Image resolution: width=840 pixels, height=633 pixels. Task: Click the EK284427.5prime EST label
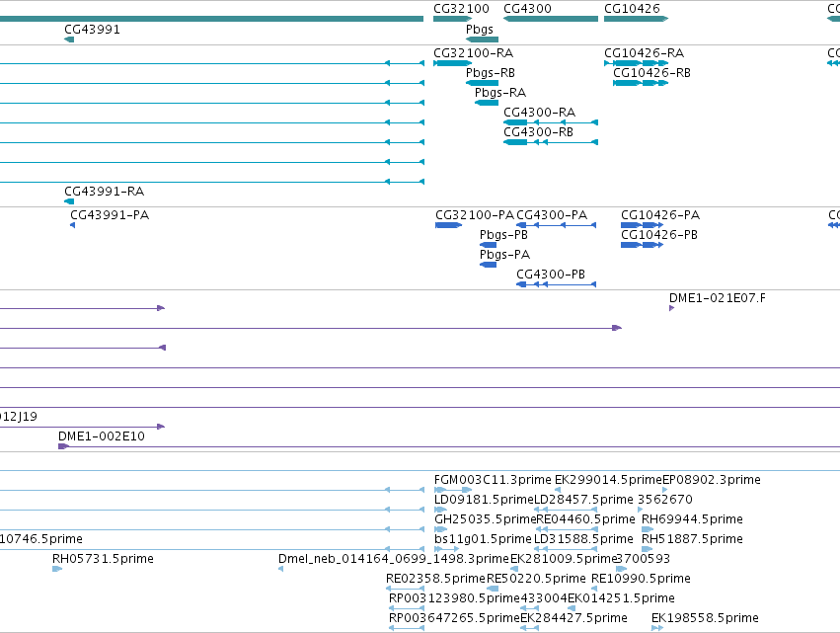coord(573,618)
